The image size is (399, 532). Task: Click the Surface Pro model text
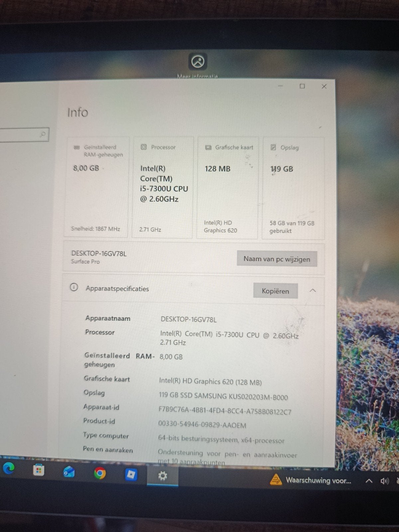click(x=85, y=261)
